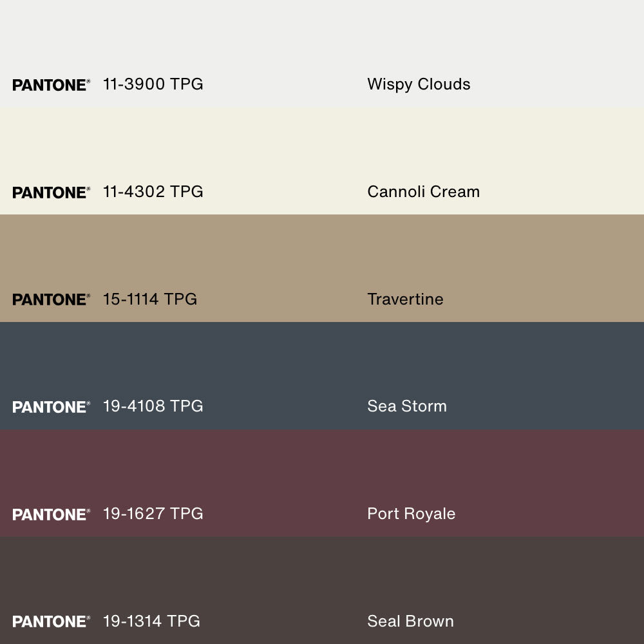Click the code 19-1314 TPG
644x644 pixels.
point(151,621)
